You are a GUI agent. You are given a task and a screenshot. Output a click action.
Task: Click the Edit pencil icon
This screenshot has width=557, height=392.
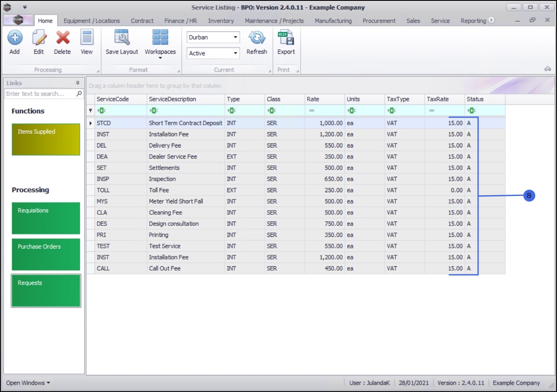(x=39, y=38)
